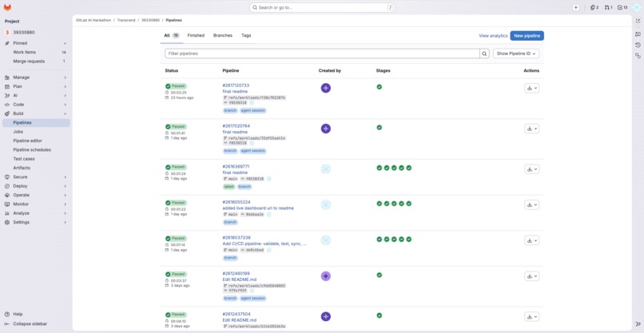The height and width of the screenshot is (333, 644).
Task: Open commit 'added live dashboard url to readme'
Action: pyautogui.click(x=258, y=208)
